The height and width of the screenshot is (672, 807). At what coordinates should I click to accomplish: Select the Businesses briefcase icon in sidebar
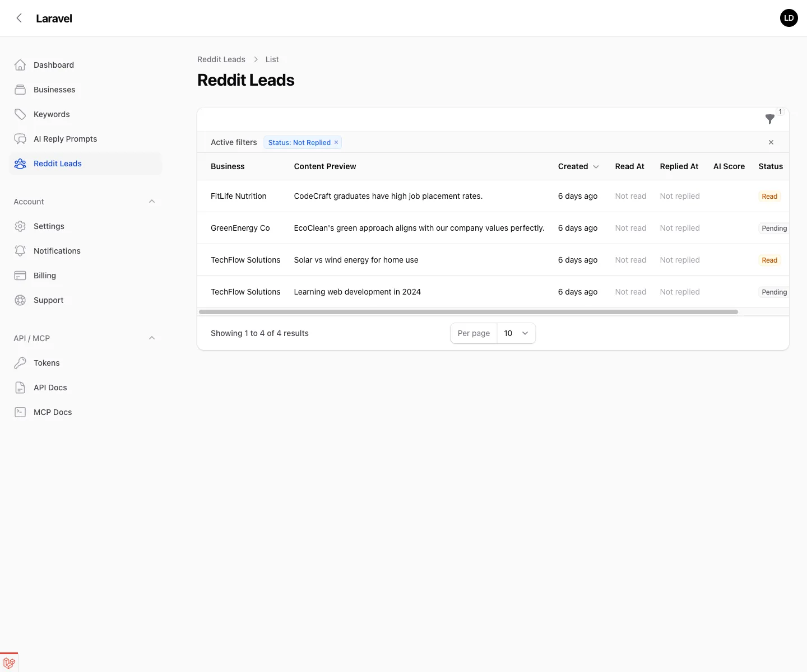pyautogui.click(x=20, y=90)
